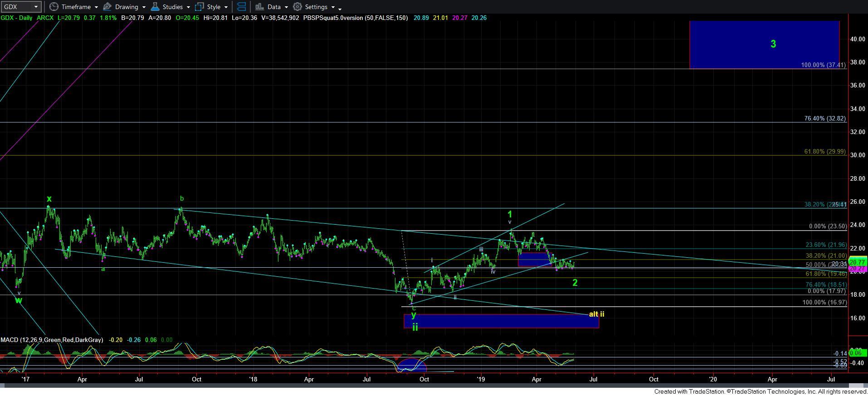This screenshot has width=868, height=395.
Task: Click the '76.40% (18.51)' retracement label
Action: pos(826,284)
